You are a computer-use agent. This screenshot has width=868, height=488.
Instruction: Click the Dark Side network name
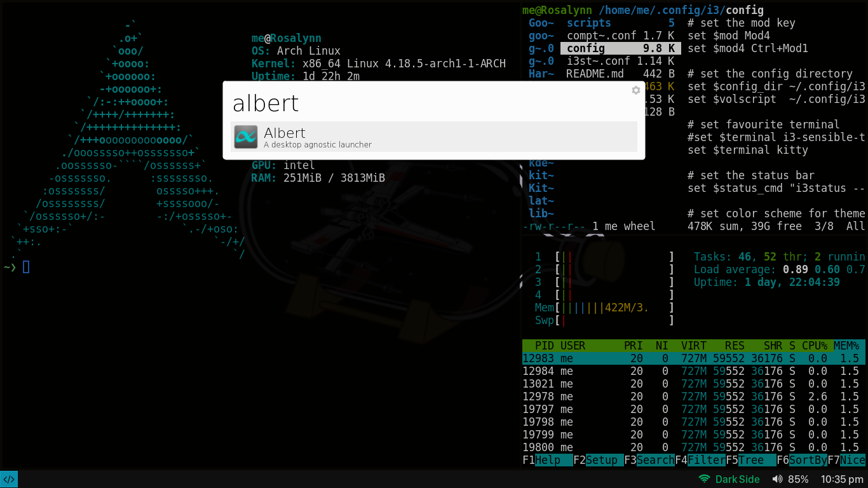click(737, 479)
